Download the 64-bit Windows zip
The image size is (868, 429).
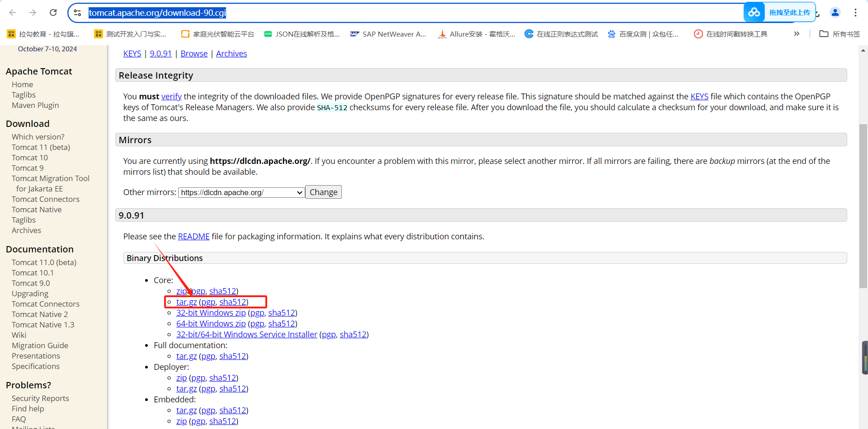coord(211,323)
